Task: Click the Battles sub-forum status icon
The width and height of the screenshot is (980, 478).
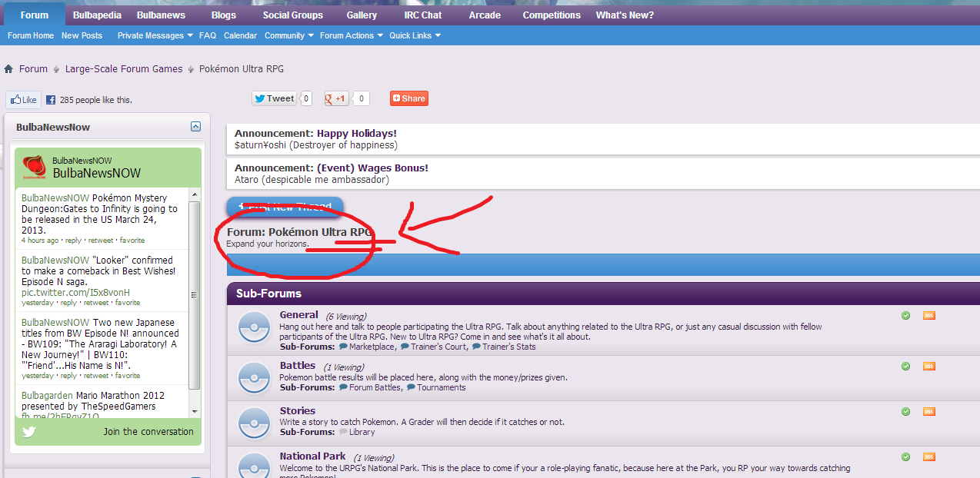Action: click(254, 377)
